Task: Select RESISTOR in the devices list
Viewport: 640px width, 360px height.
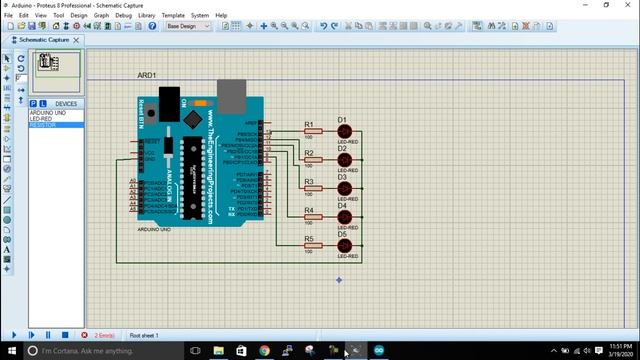Action: click(56, 125)
